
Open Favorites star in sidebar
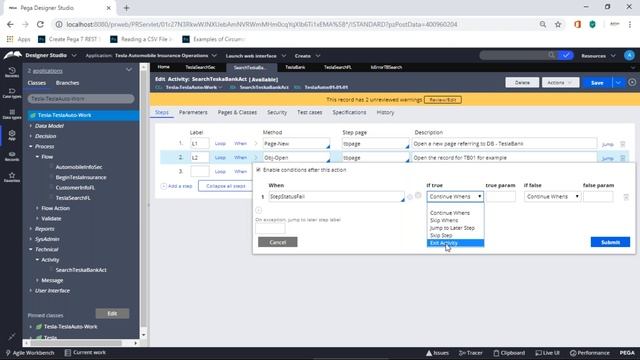pyautogui.click(x=12, y=177)
